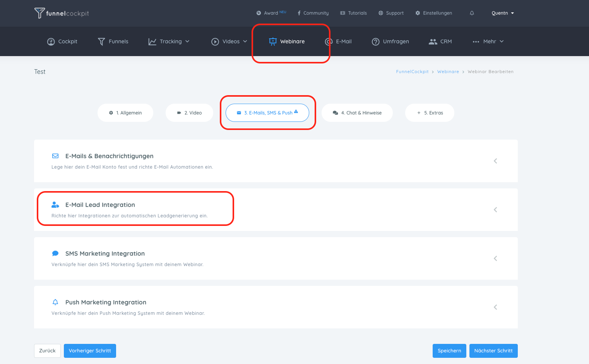Switch to the 1. Allgemein step tab
The height and width of the screenshot is (364, 589).
125,113
